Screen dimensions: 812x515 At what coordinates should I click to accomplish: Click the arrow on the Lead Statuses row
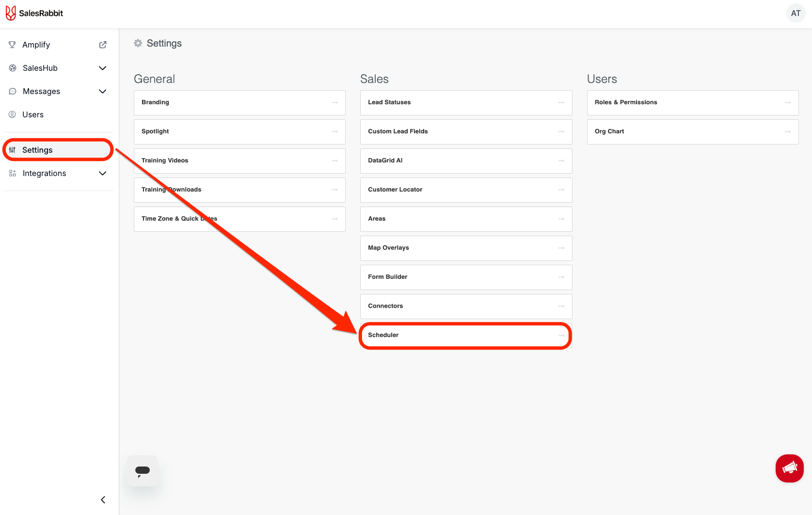561,102
